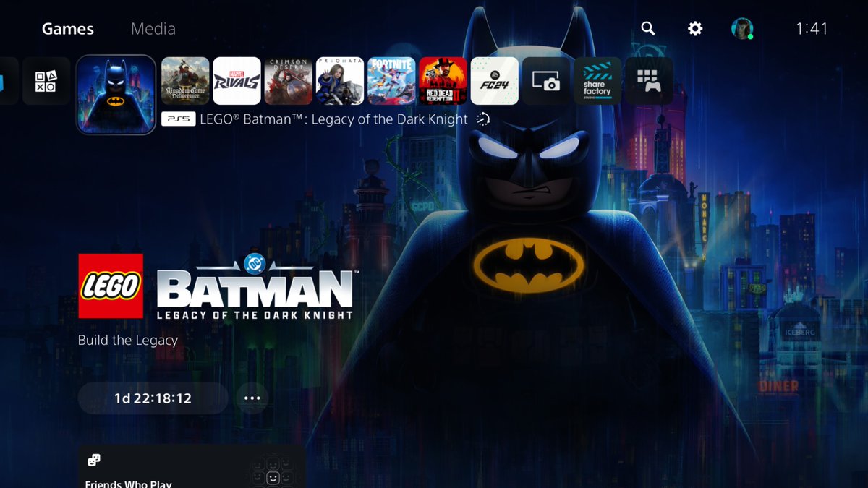
Task: Open the Share Factory Studio tile
Action: click(598, 81)
